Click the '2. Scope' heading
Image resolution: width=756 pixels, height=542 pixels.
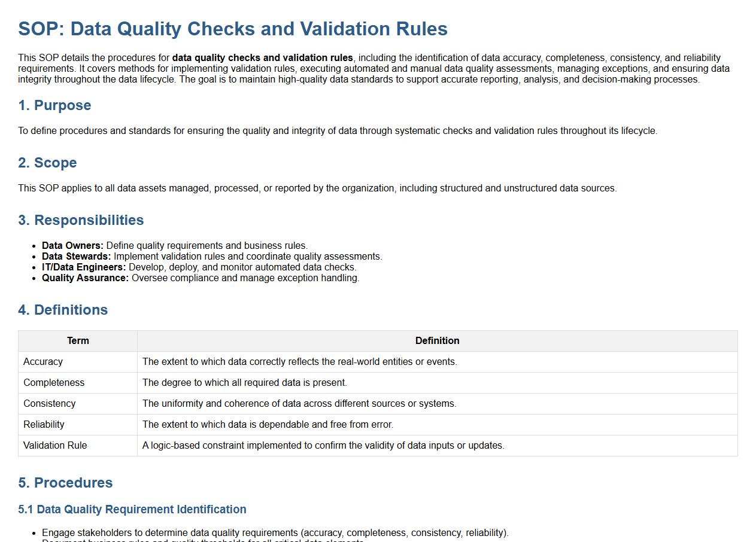[47, 163]
